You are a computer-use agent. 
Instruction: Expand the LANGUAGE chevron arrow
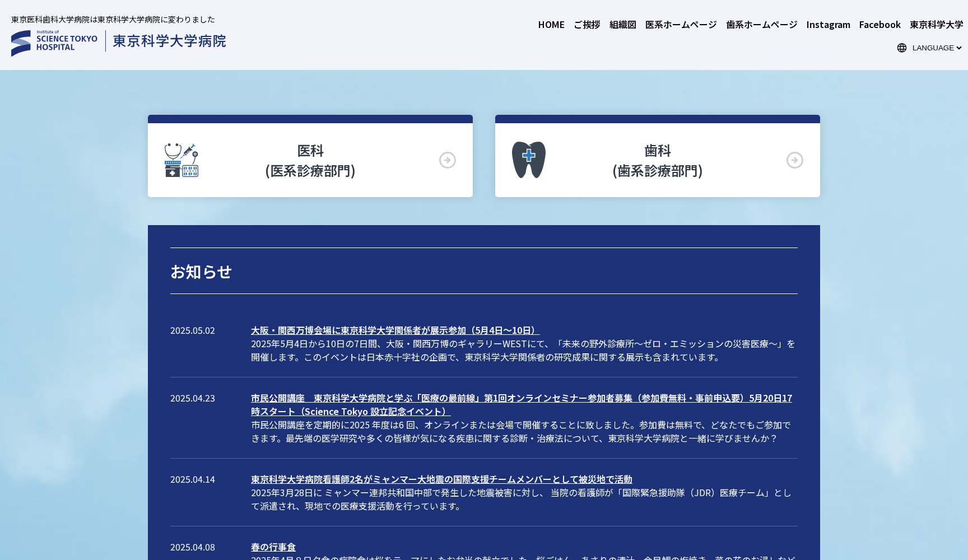pyautogui.click(x=958, y=48)
